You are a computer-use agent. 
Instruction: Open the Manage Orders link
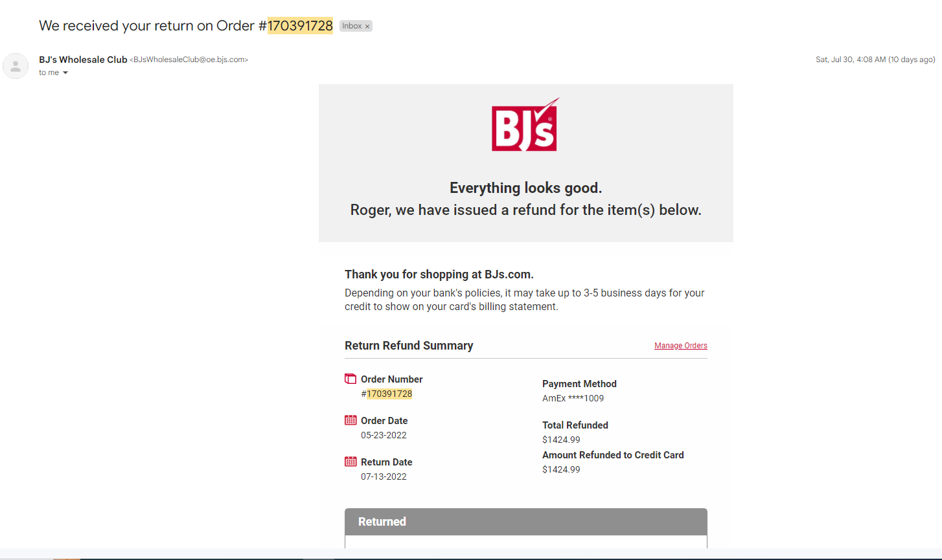pyautogui.click(x=681, y=346)
